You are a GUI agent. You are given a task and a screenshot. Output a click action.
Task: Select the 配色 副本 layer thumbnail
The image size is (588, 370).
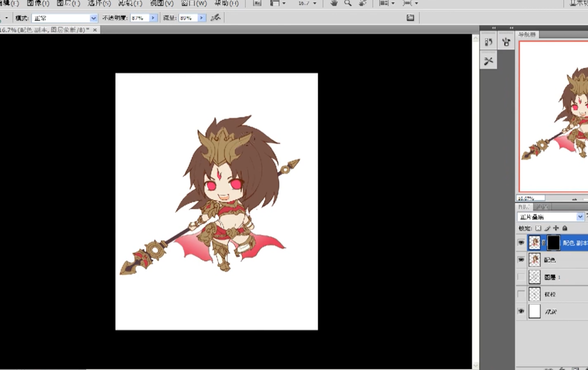click(535, 243)
